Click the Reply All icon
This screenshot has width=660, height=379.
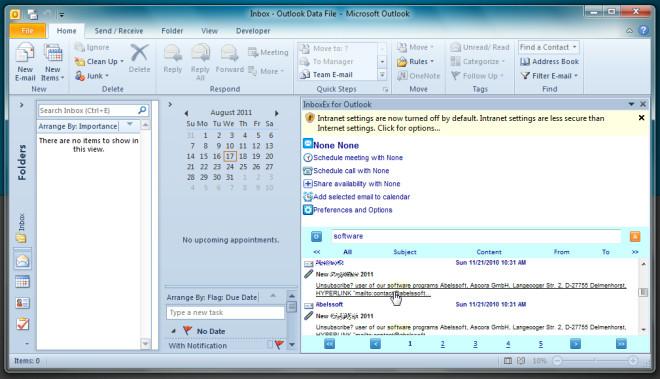(200, 53)
